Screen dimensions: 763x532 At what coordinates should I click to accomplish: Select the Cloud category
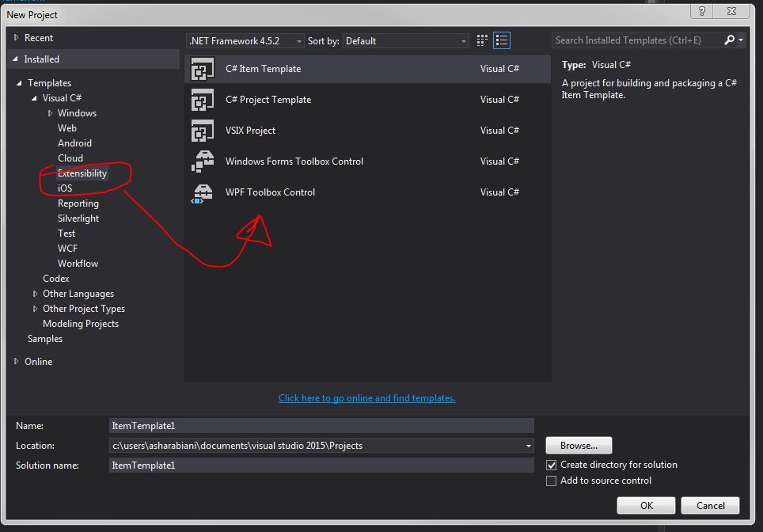click(70, 158)
